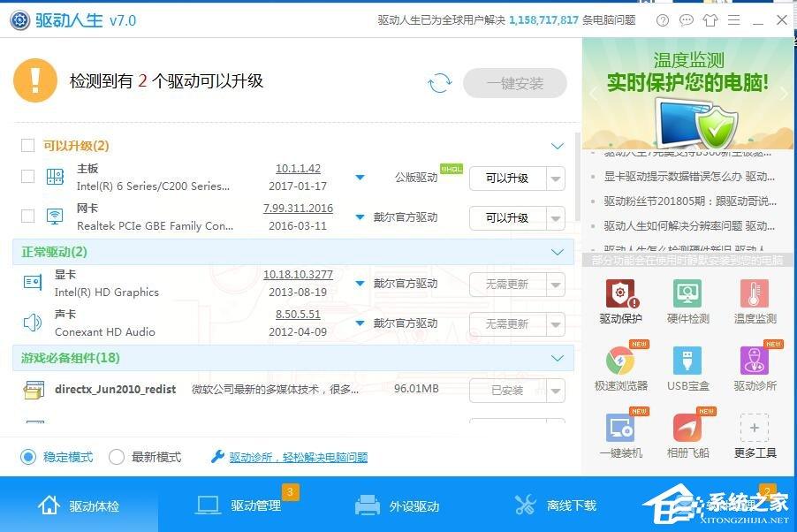797x532 pixels.
Task: Open the main menu hamburger icon
Action: pyautogui.click(x=734, y=19)
